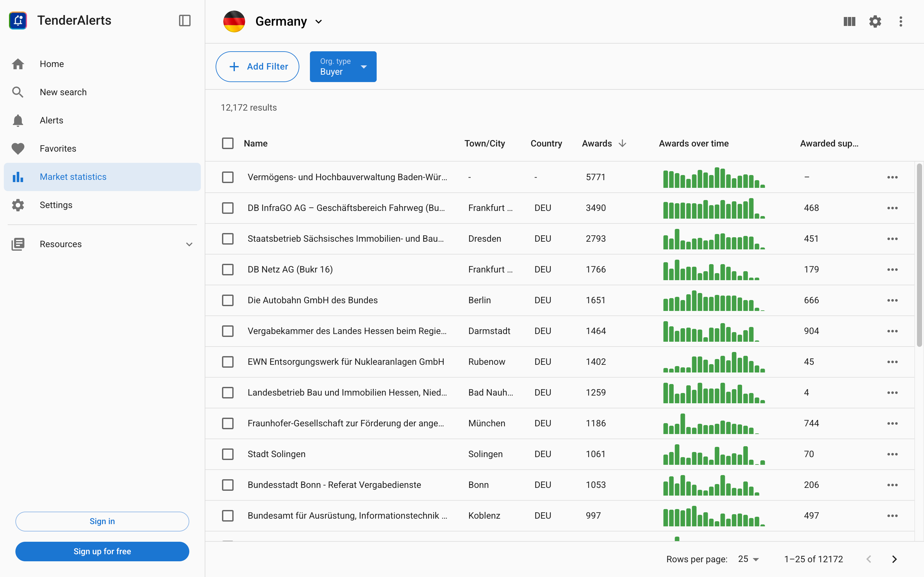Click the TenderAlerts logo icon

point(18,21)
